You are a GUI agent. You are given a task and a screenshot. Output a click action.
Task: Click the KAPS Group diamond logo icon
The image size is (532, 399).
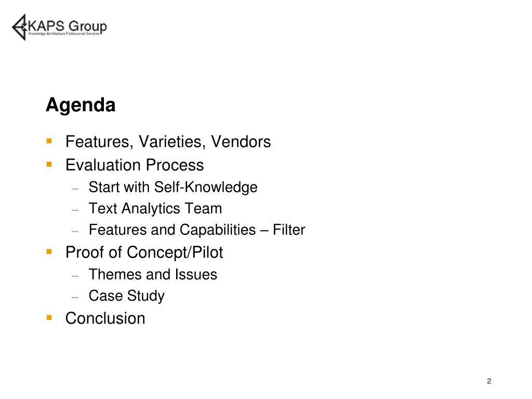20,27
